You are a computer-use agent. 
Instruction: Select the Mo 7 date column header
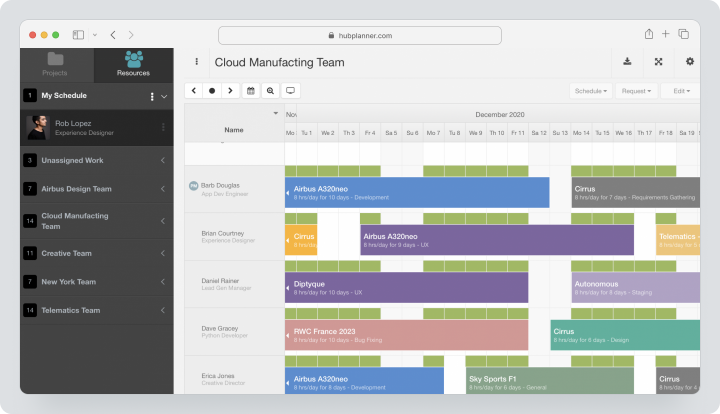[433, 133]
